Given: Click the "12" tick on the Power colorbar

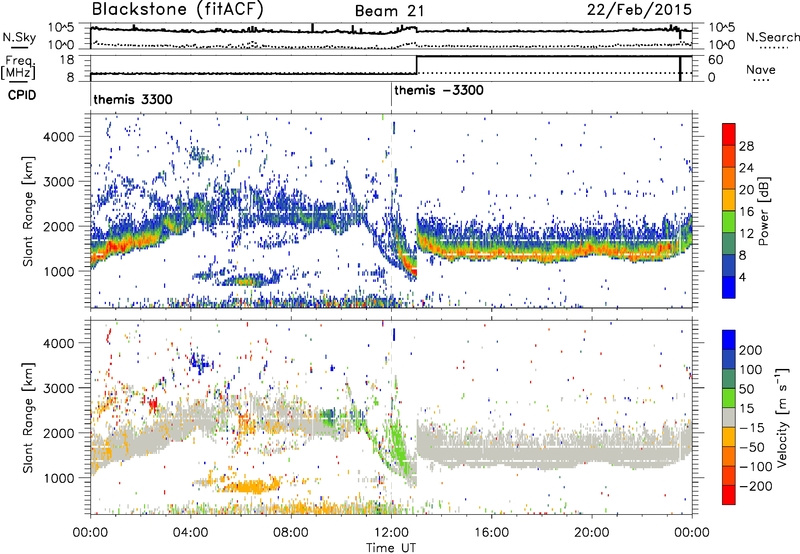Looking at the screenshot, I should tap(746, 234).
